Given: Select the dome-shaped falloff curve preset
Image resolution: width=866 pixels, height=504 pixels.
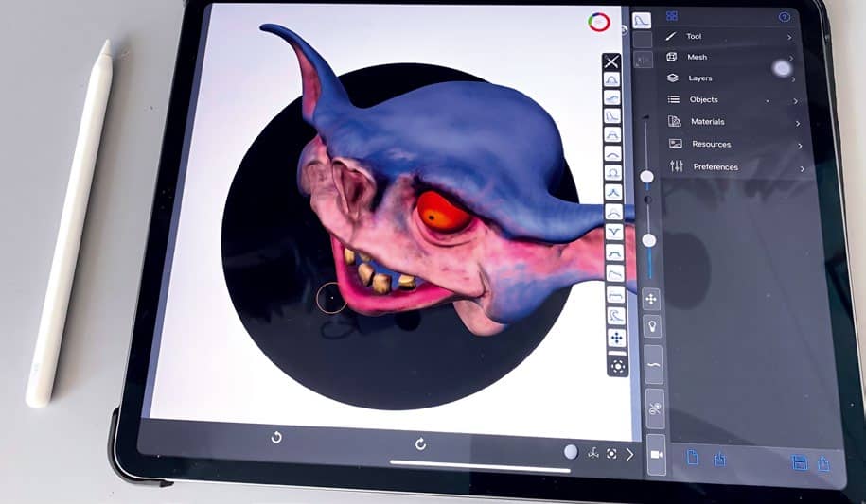Looking at the screenshot, I should click(611, 80).
